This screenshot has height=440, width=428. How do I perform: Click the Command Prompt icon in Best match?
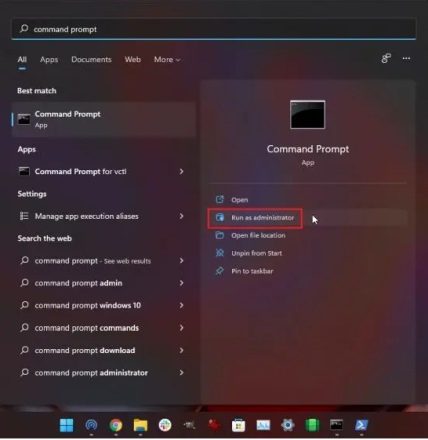pyautogui.click(x=24, y=119)
